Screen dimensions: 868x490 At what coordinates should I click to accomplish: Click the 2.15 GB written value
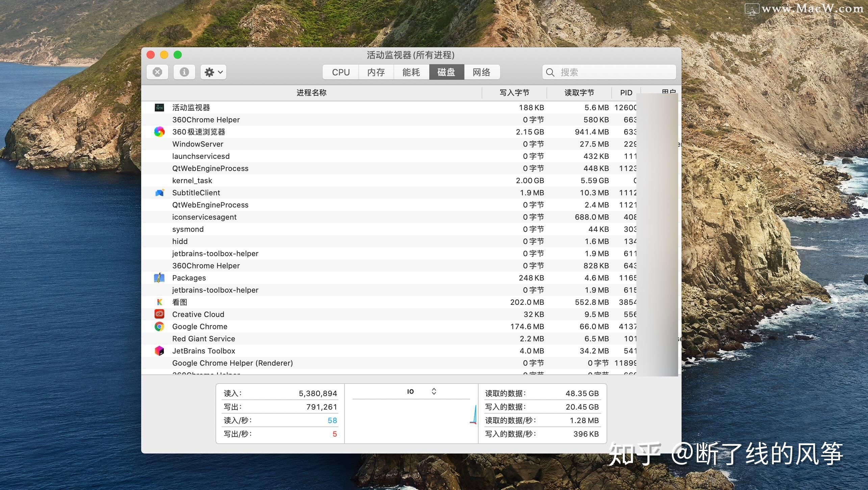pyautogui.click(x=530, y=132)
